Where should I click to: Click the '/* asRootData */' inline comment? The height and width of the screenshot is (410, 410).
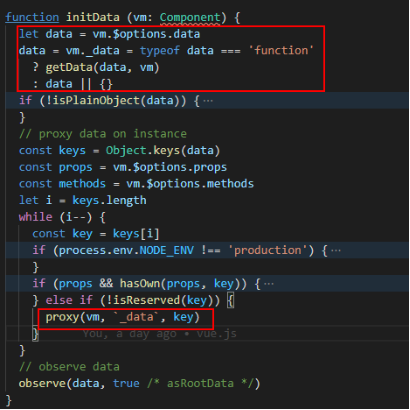pos(200,384)
